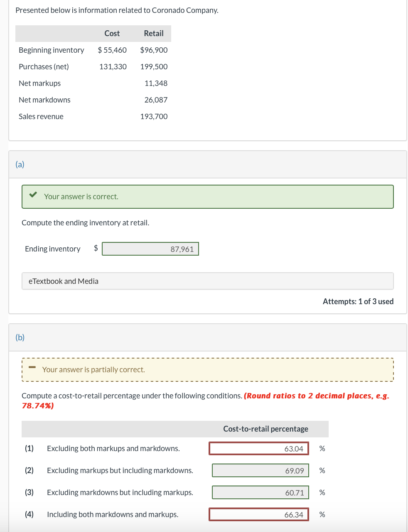Select the 69.09 percentage input box
This screenshot has height=532, width=408.
pyautogui.click(x=261, y=471)
